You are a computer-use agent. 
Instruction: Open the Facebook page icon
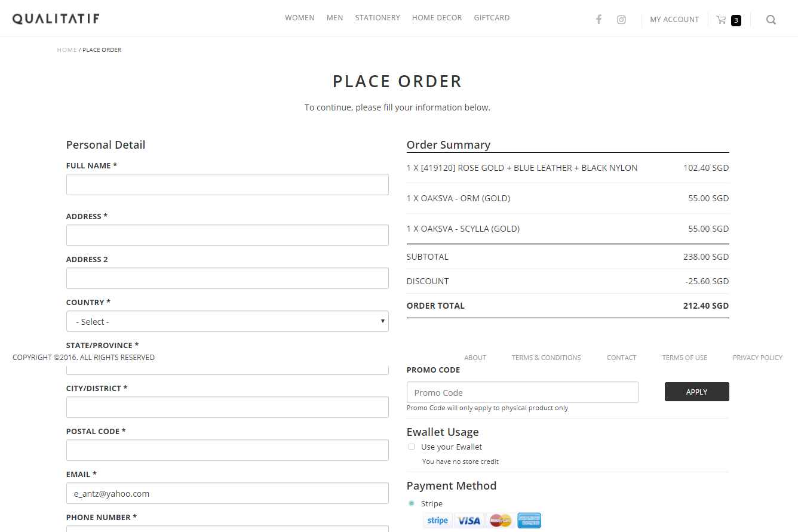pos(598,20)
